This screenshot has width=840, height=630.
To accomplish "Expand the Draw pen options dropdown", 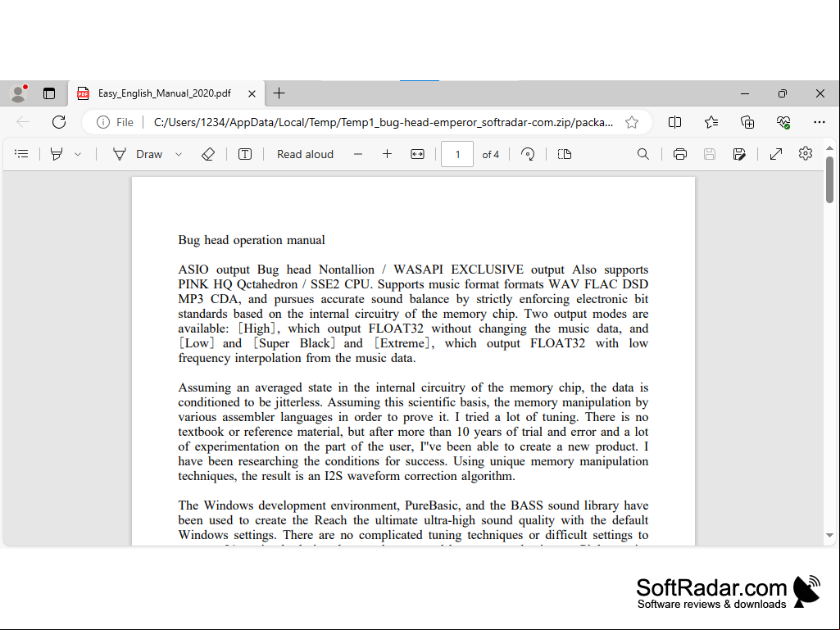I will (179, 154).
